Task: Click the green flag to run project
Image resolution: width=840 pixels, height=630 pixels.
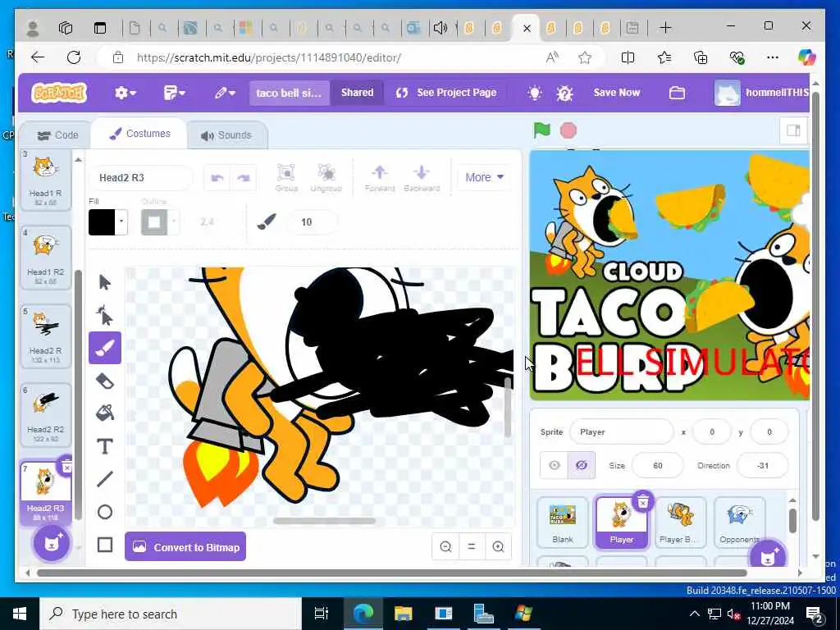Action: (x=541, y=130)
